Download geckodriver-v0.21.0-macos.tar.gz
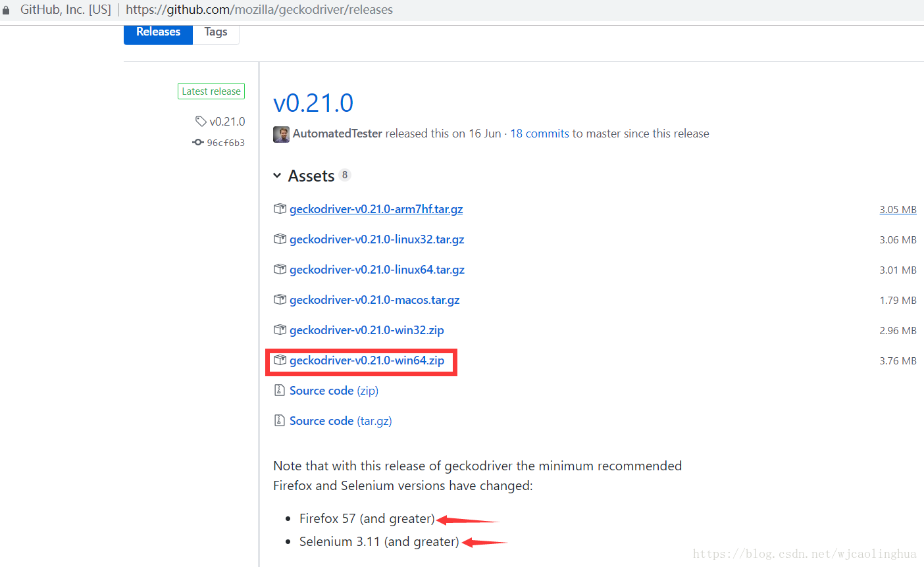This screenshot has height=567, width=924. tap(374, 300)
